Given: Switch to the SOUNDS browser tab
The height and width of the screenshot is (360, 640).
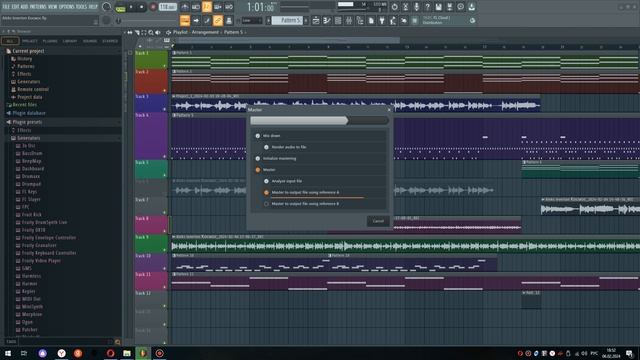Looking at the screenshot, I should pos(90,41).
